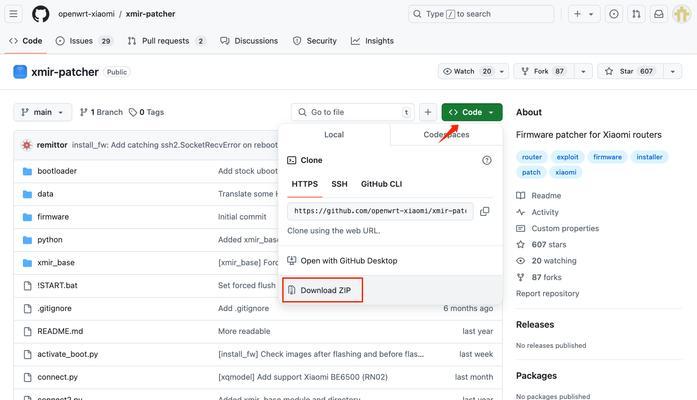Open the remittor author link
697x400 pixels.
click(x=52, y=145)
